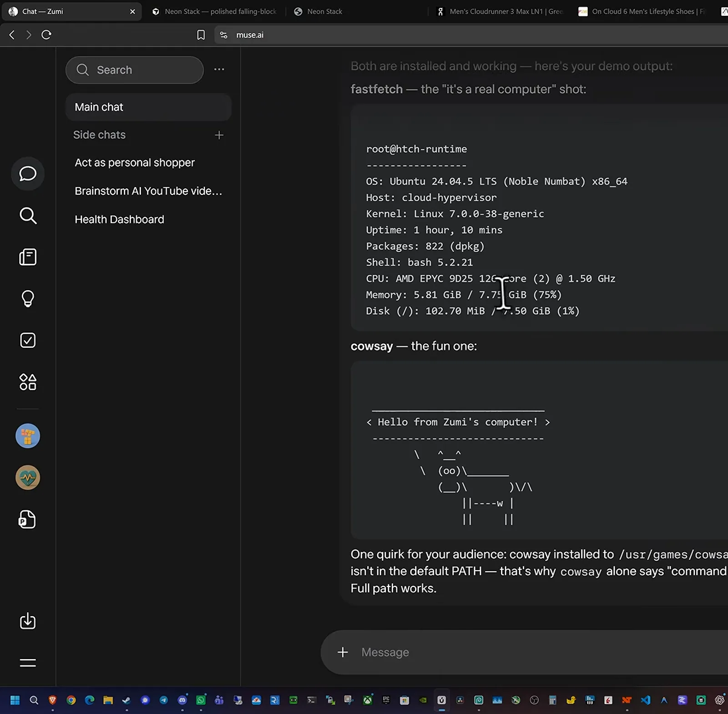Open the magnifier search icon in left sidebar
Image resolution: width=728 pixels, height=714 pixels.
click(28, 216)
